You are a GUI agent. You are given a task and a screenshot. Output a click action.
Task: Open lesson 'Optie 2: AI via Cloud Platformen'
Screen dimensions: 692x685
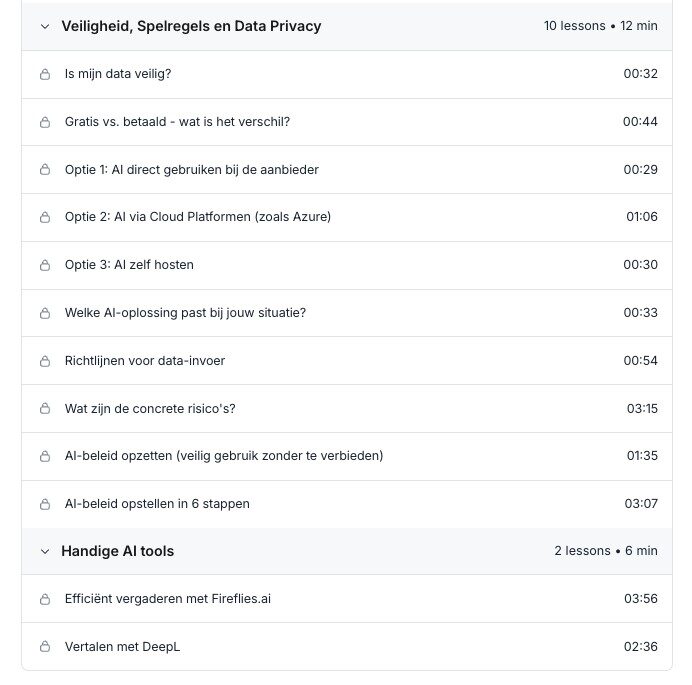[197, 217]
